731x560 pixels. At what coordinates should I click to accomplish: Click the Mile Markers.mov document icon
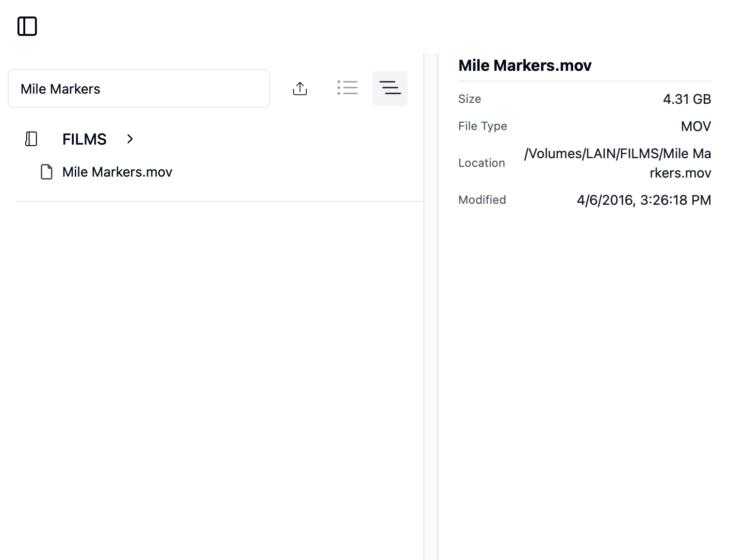pos(47,172)
